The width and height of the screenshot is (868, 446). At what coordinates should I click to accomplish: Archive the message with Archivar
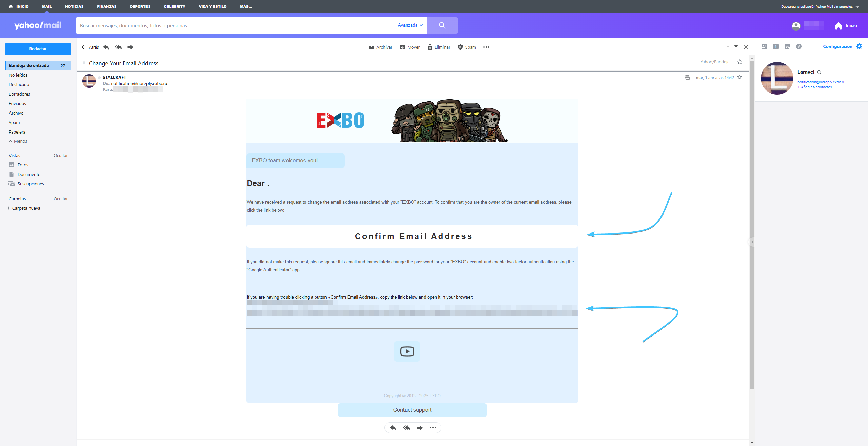[380, 47]
